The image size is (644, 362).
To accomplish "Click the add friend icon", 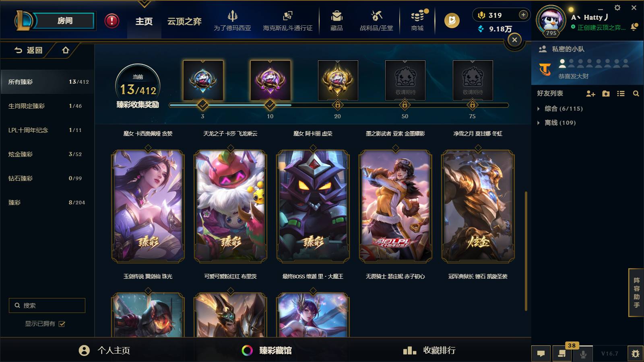I will 590,94.
